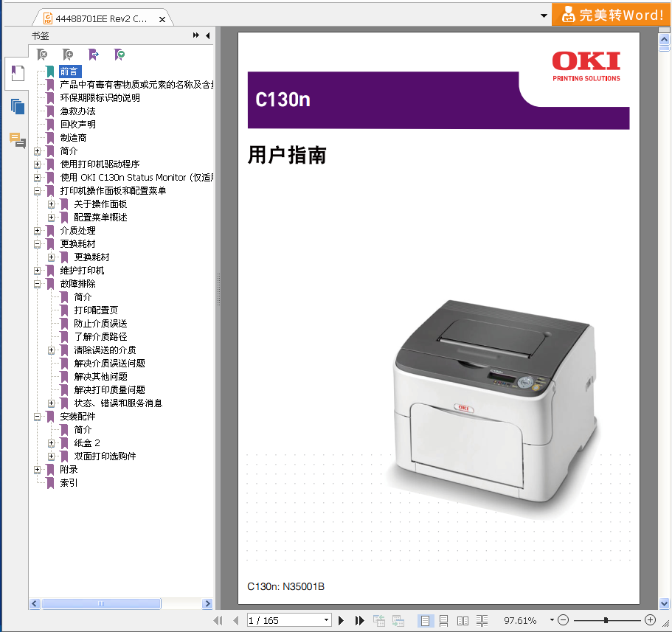Click the page number input field

[x=285, y=620]
